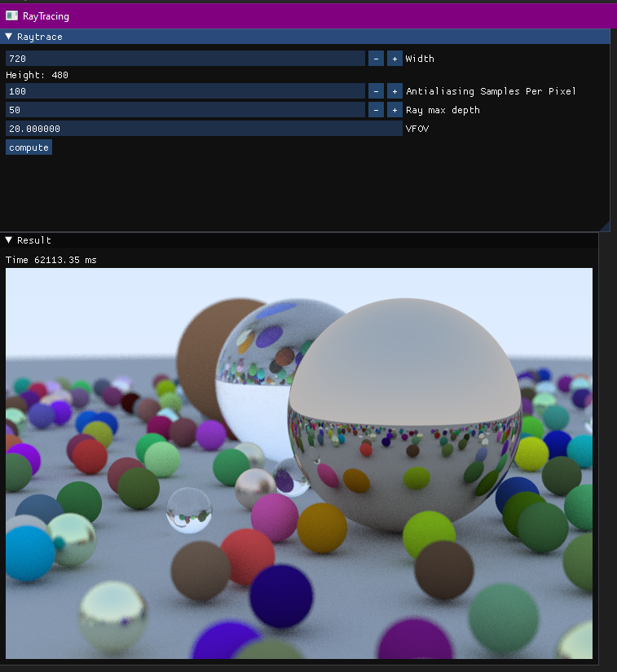Increase Width with the plus button
The width and height of the screenshot is (617, 672).
click(395, 59)
